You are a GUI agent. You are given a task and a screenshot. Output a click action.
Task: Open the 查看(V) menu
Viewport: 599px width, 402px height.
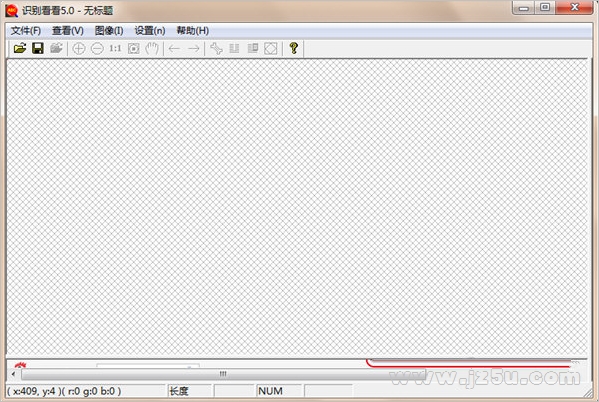click(x=68, y=31)
